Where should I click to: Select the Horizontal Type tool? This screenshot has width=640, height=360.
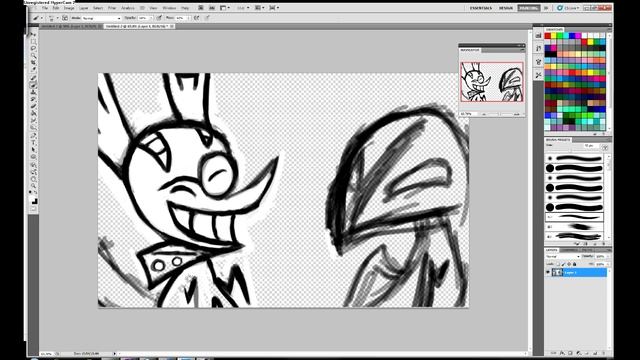click(33, 143)
